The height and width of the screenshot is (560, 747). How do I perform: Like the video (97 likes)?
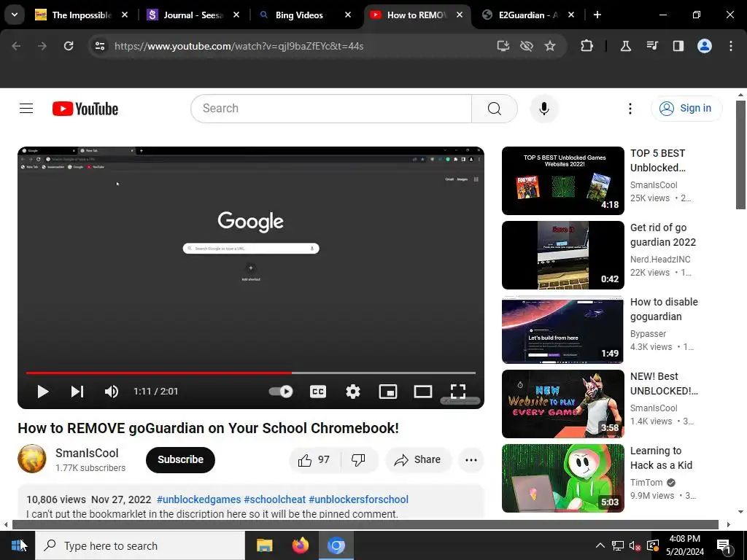[x=314, y=460]
